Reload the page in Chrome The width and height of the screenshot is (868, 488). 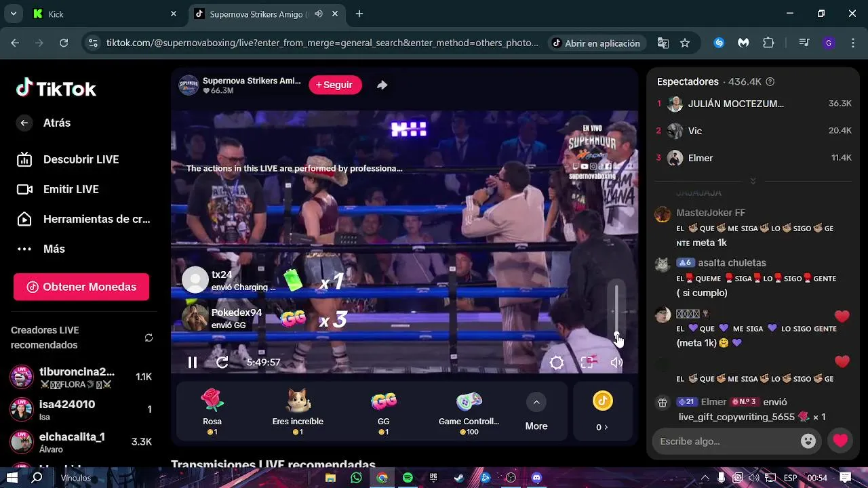click(x=64, y=43)
